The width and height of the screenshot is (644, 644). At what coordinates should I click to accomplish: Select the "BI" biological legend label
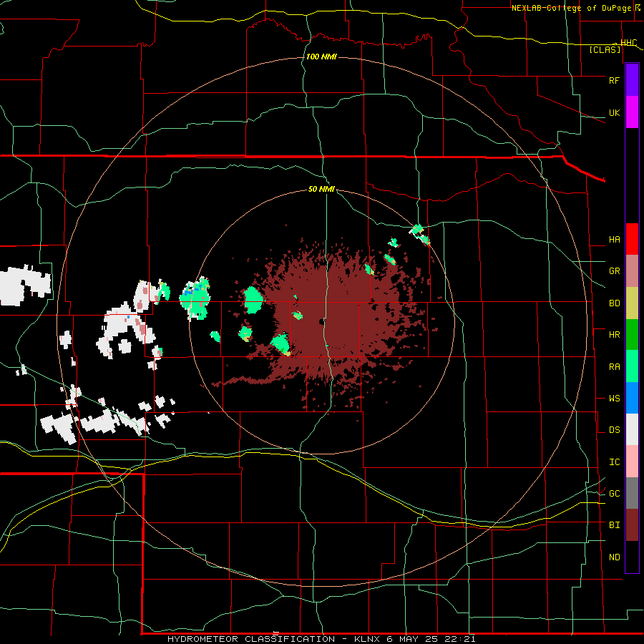coord(614,525)
